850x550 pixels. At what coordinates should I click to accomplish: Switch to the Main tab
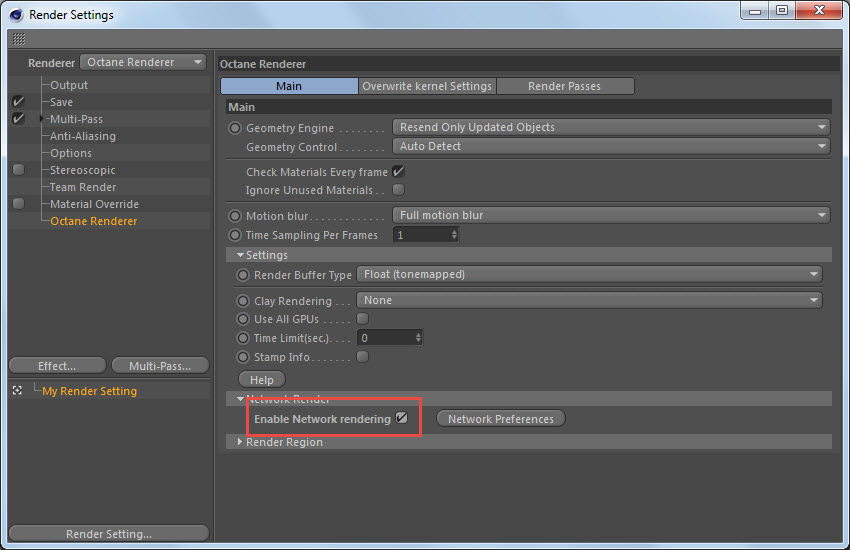(289, 86)
